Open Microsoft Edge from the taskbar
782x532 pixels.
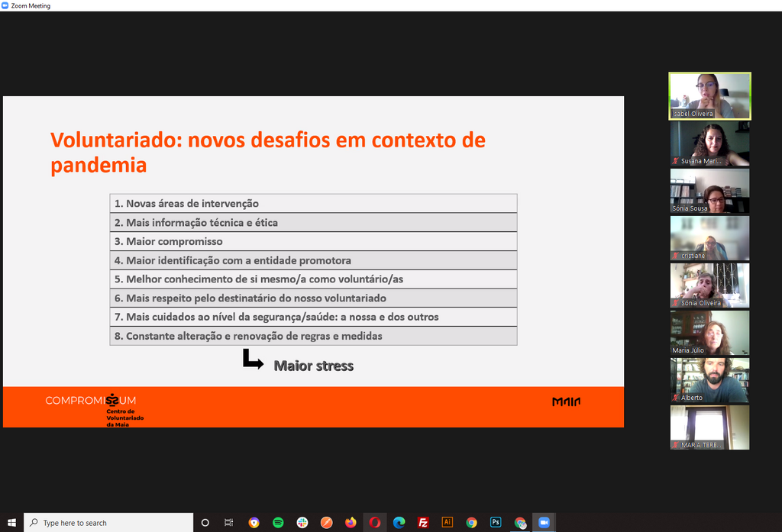pyautogui.click(x=399, y=523)
